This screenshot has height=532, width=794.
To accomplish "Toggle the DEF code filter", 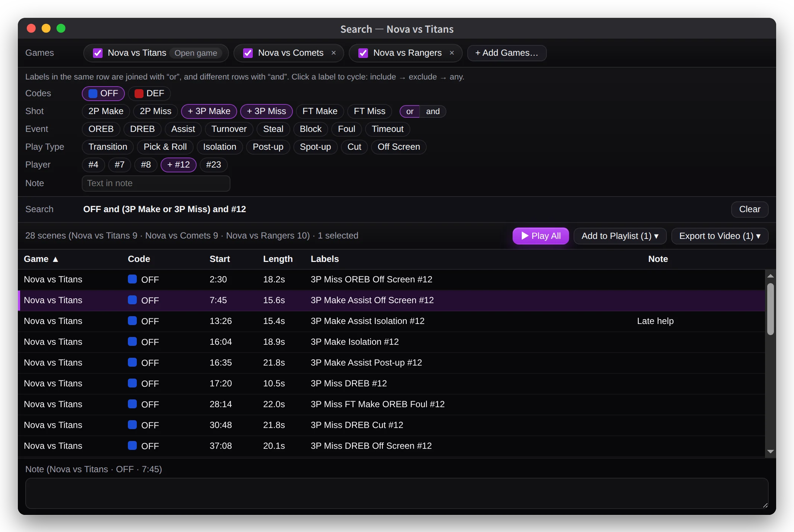I will point(149,93).
